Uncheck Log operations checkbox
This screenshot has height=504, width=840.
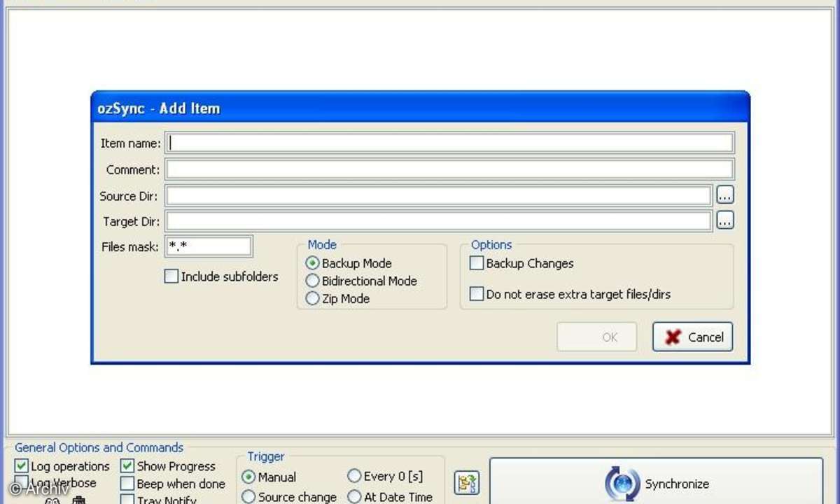pyautogui.click(x=22, y=466)
